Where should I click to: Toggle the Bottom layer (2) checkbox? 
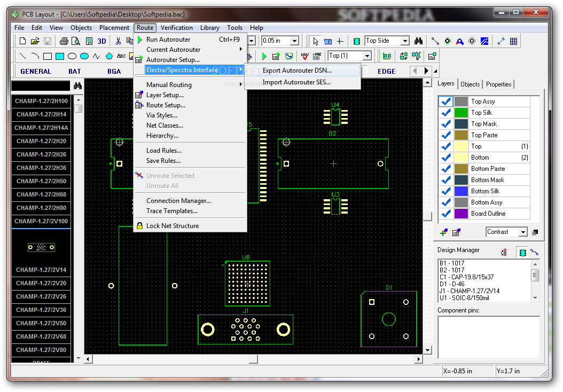446,158
